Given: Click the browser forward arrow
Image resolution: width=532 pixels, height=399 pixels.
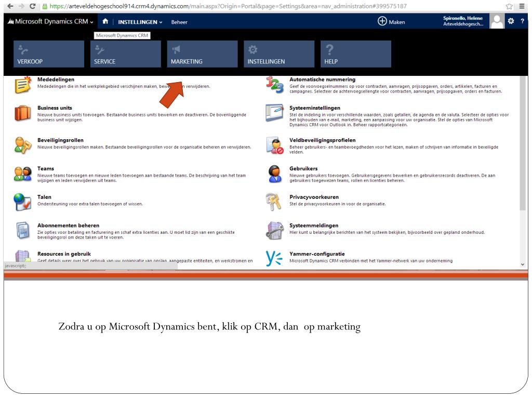Looking at the screenshot, I should [x=21, y=6].
